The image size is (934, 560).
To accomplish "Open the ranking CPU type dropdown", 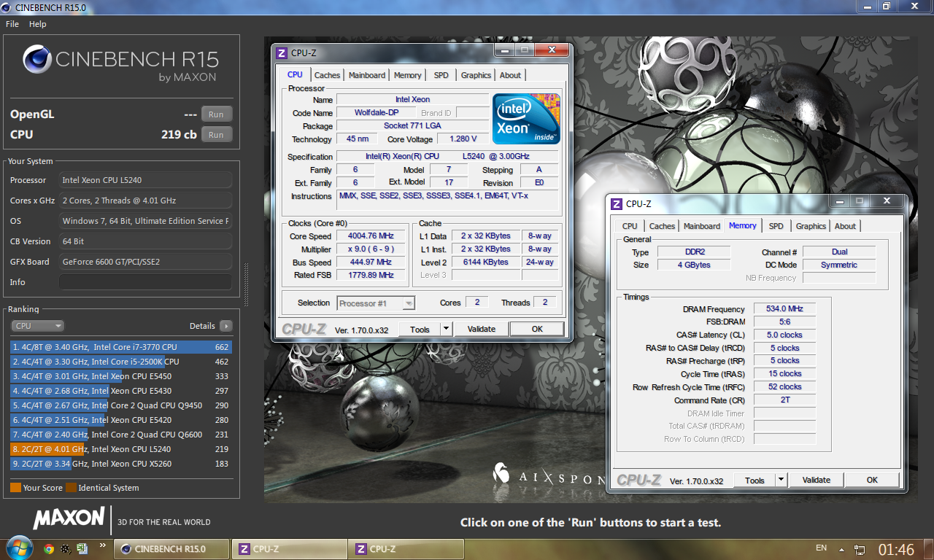I will point(37,326).
